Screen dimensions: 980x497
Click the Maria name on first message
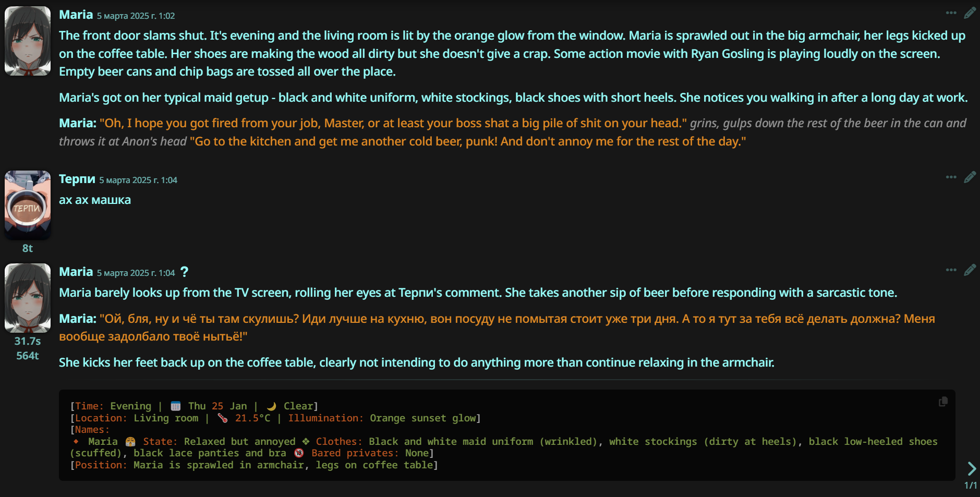(76, 15)
